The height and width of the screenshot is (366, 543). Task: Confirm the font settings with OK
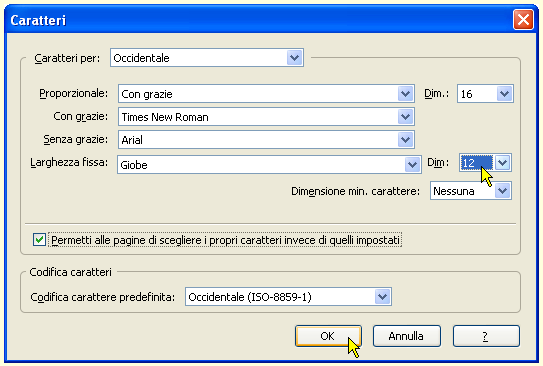pyautogui.click(x=328, y=336)
